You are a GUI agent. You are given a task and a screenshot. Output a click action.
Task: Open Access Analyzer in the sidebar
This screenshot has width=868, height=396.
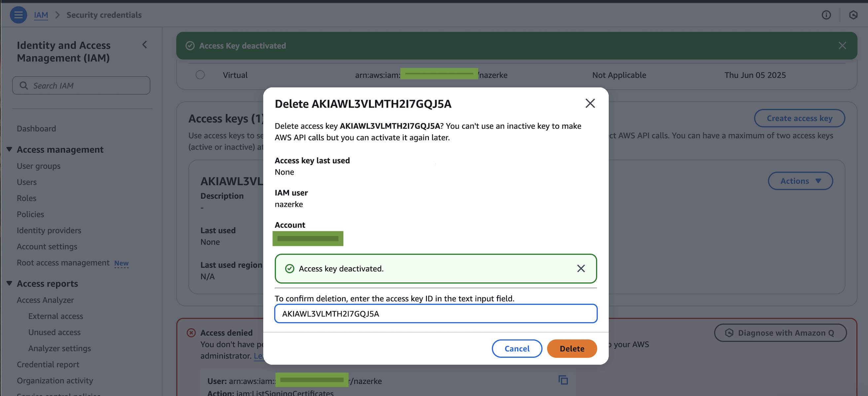46,300
